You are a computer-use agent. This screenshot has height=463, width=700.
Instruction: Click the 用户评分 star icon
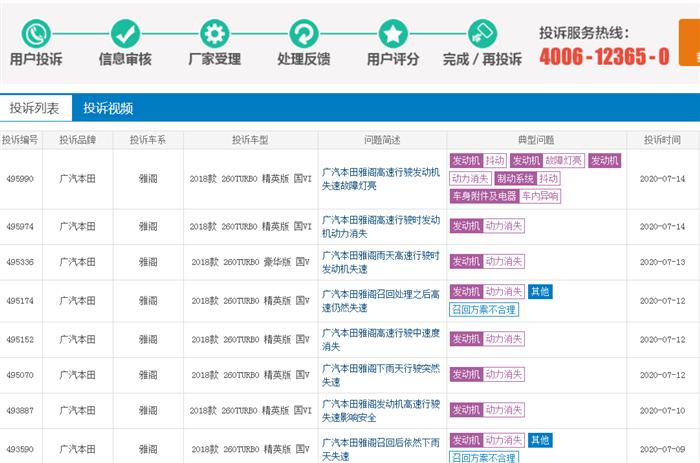pos(393,33)
